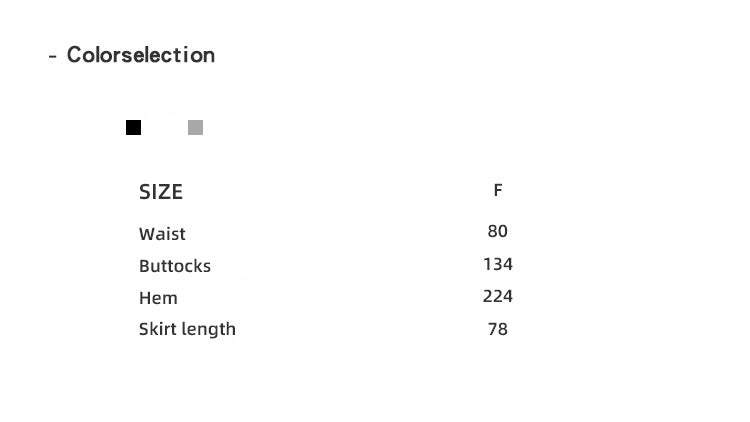Click the Buttocks row label
This screenshot has width=750, height=422.
click(x=175, y=266)
